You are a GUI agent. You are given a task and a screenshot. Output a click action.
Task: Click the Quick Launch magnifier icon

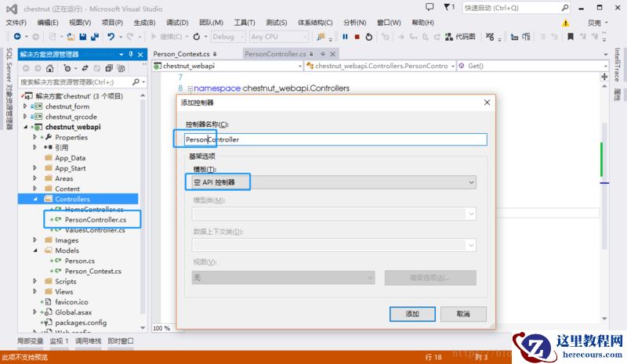[x=565, y=8]
